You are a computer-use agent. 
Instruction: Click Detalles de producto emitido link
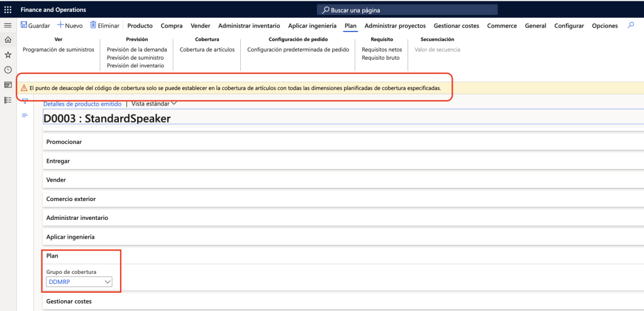tap(82, 103)
